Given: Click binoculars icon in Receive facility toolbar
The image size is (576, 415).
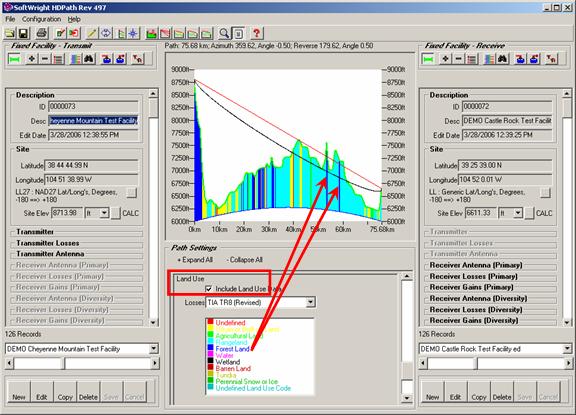Looking at the screenshot, I should coord(503,59).
